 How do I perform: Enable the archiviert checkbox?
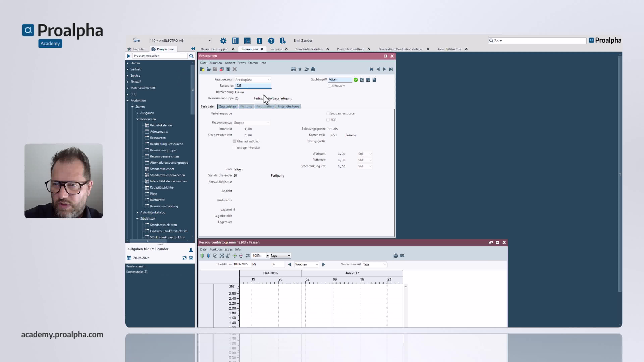330,86
